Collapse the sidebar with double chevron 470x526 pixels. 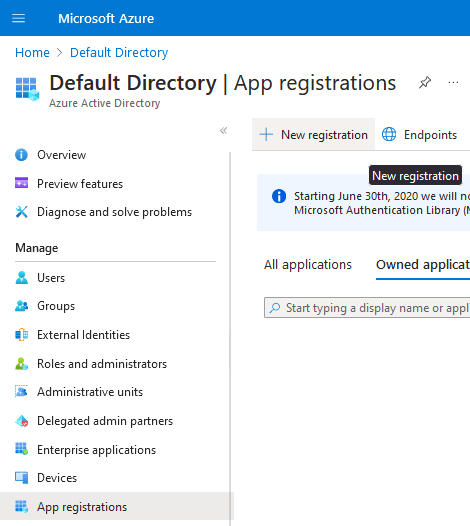(x=223, y=130)
